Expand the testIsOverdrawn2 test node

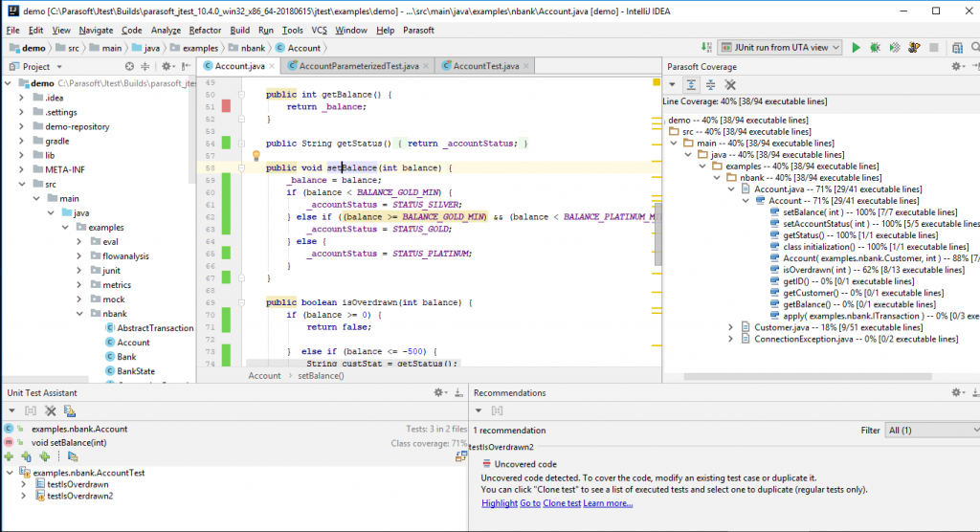click(24, 496)
